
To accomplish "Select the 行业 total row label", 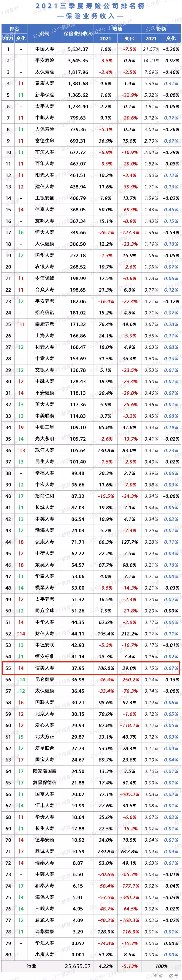I will pos(31,966).
